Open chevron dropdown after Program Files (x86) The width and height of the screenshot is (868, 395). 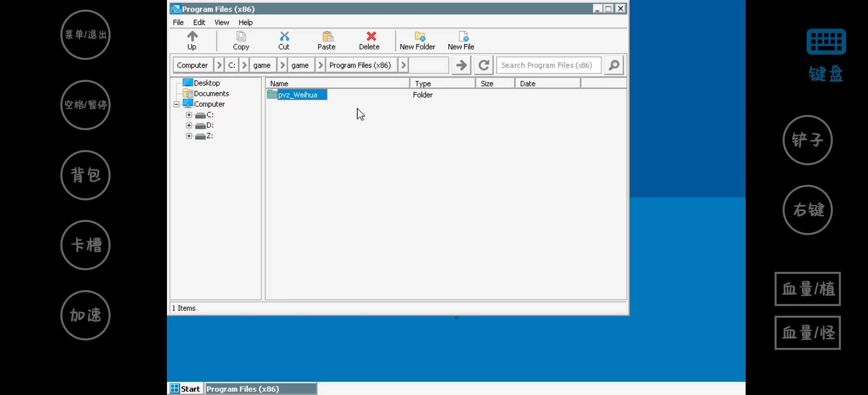click(403, 65)
